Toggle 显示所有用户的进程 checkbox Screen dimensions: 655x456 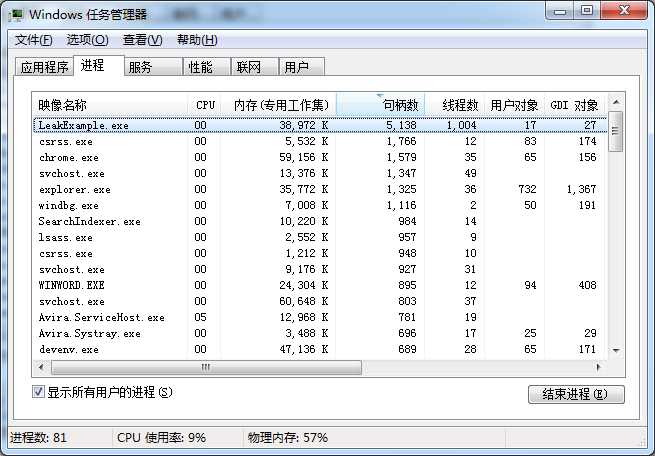point(38,392)
